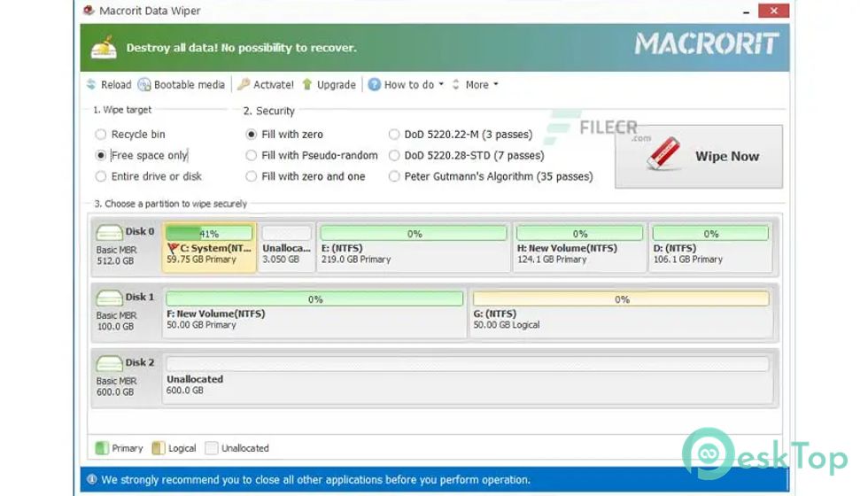The height and width of the screenshot is (496, 868).
Task: Minimize the Macrorit Data Wiper window
Action: point(746,11)
